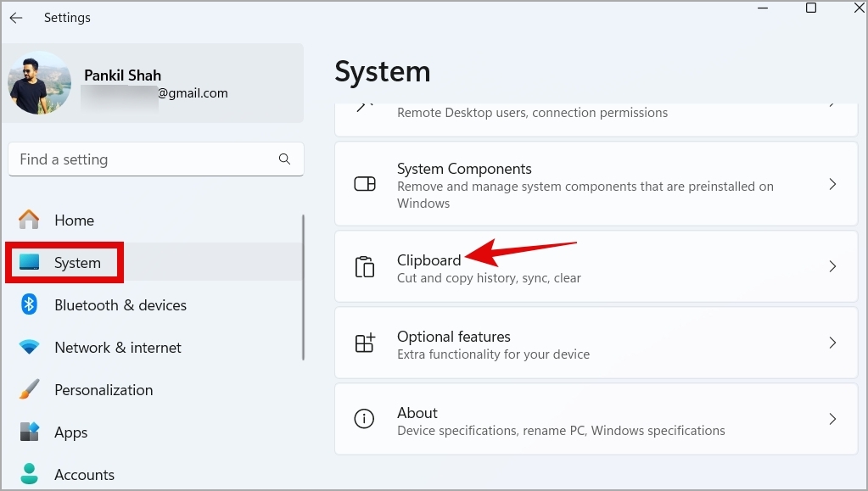Open Optional features settings

[596, 343]
